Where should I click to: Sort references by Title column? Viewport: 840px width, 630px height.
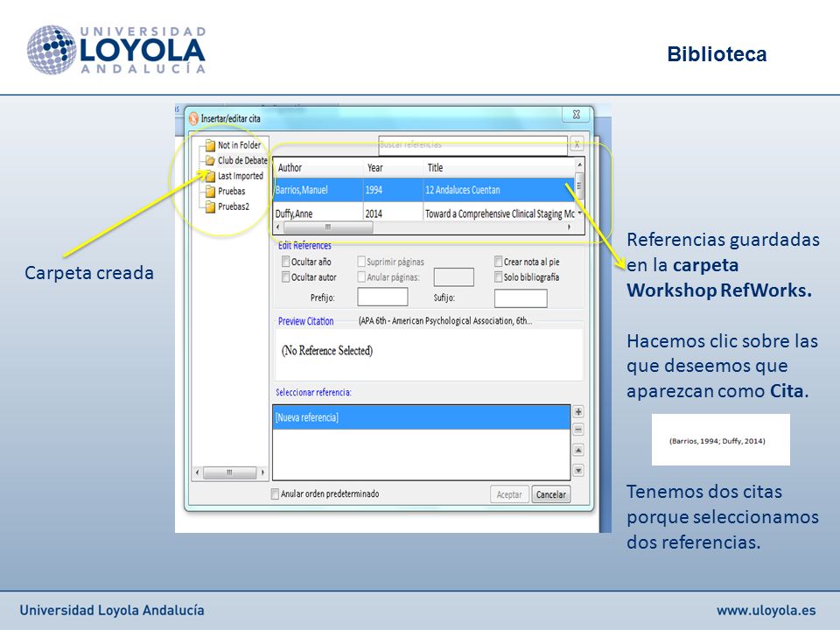(x=499, y=168)
